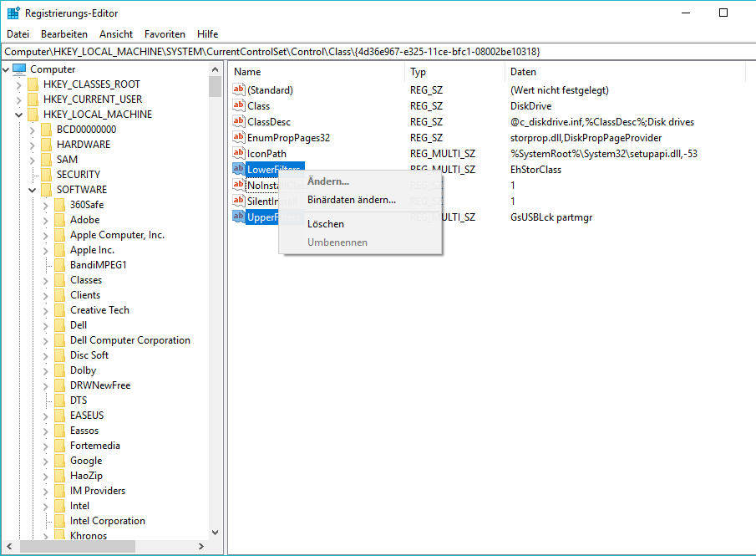The width and height of the screenshot is (756, 556).
Task: Click the tree pane scroll down arrow
Action: (215, 532)
